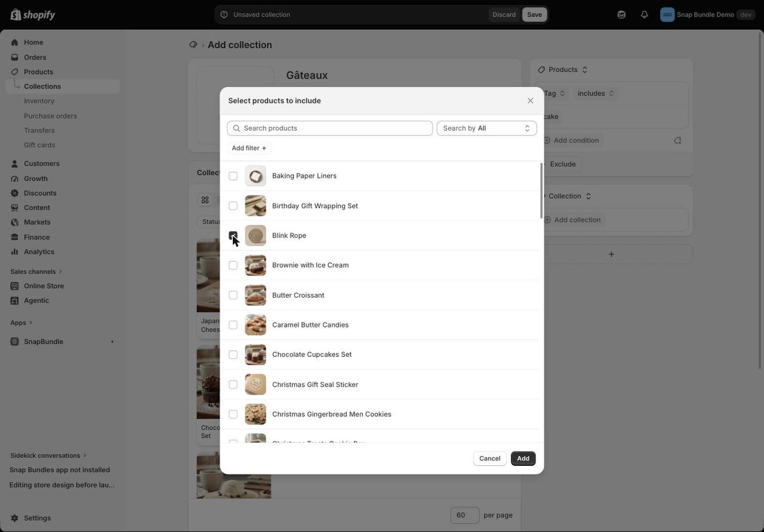
Task: Expand the Apps section
Action: point(21,323)
